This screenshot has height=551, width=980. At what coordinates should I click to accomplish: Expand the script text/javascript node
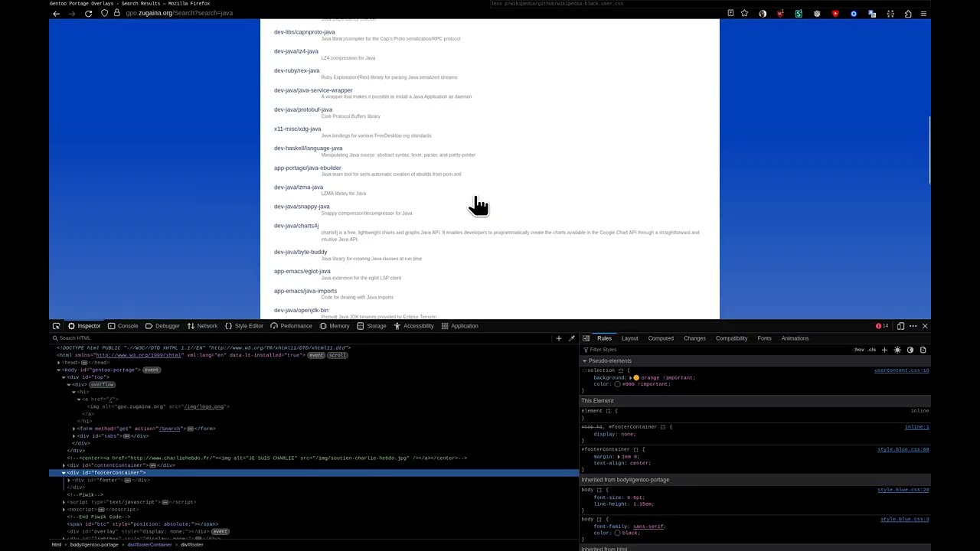[64, 502]
